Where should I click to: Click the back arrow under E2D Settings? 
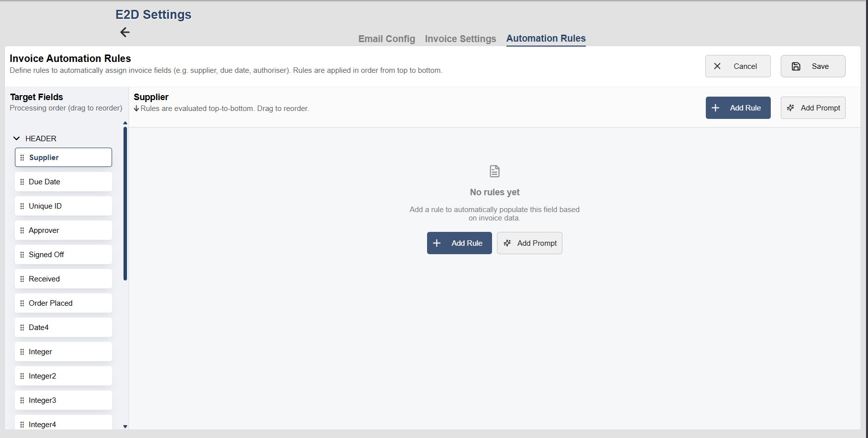[125, 32]
